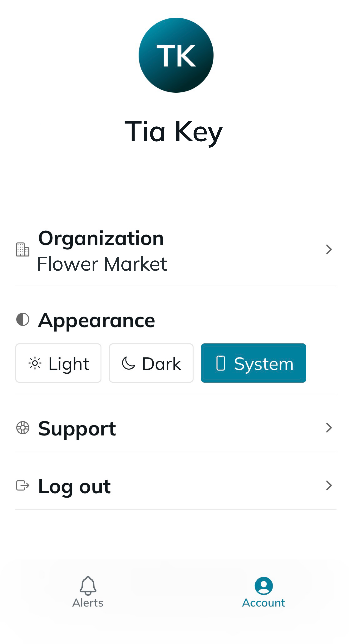This screenshot has width=349, height=644.
Task: Select the Light appearance option
Action: [58, 363]
